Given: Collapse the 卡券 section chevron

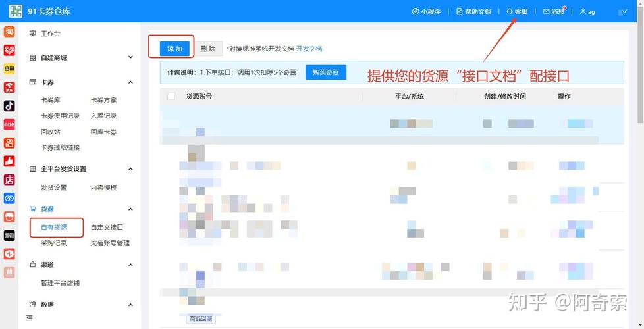Looking at the screenshot, I should [130, 82].
